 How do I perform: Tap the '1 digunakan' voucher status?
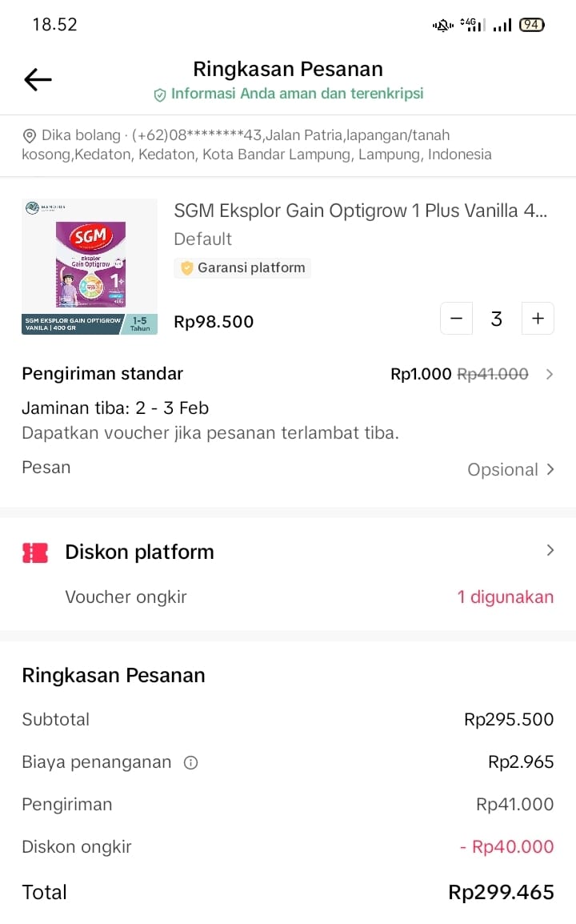point(505,597)
